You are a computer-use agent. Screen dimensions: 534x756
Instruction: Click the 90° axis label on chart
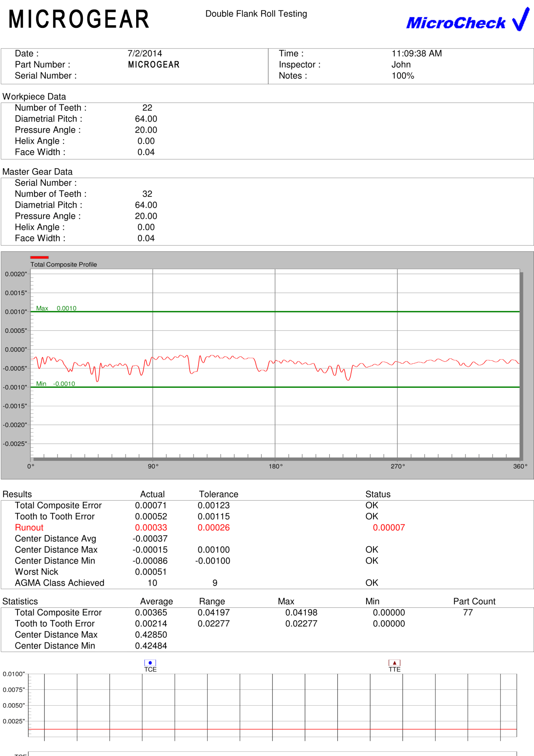(x=153, y=466)
